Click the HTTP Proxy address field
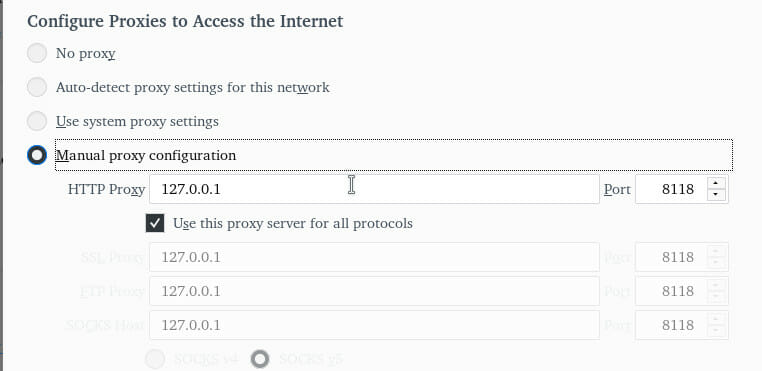This screenshot has width=762, height=371. 374,189
